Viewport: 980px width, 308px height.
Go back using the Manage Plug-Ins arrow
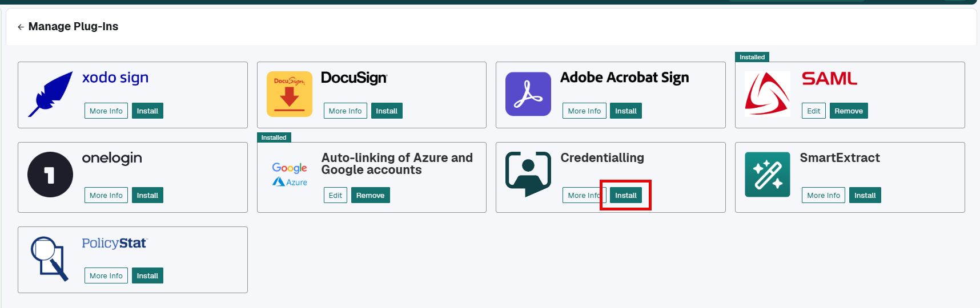21,27
